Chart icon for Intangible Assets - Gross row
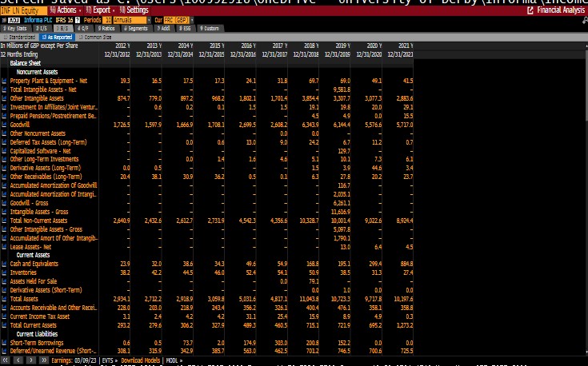 pos(4,212)
